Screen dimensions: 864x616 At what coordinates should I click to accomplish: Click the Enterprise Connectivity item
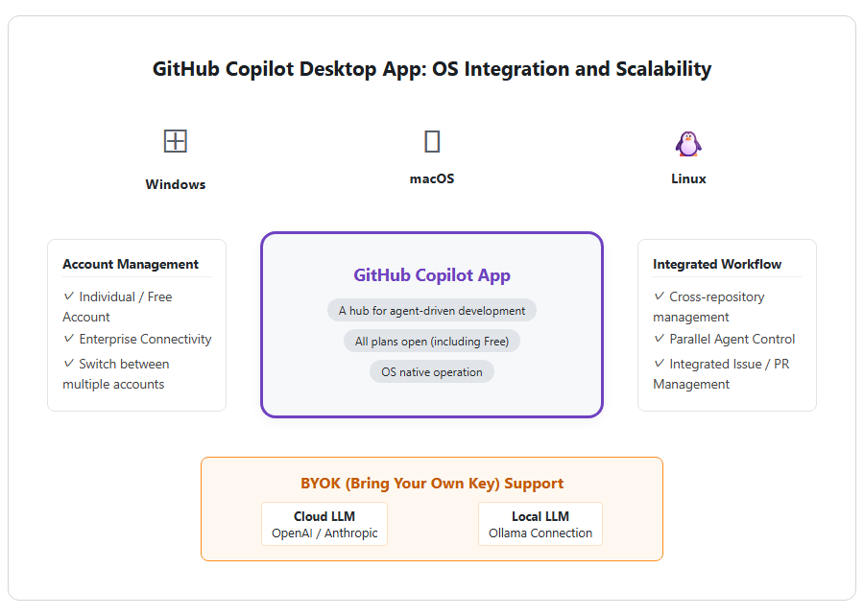point(137,339)
